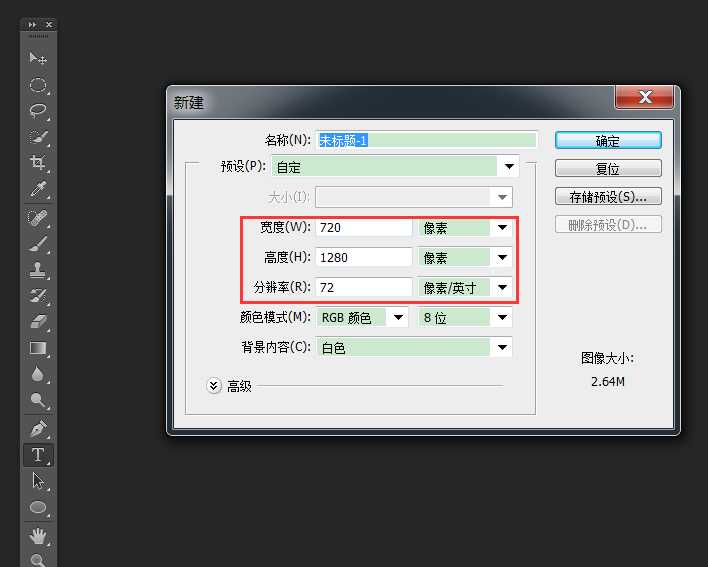
Task: Open the 宽度 width unit dropdown
Action: pyautogui.click(x=502, y=228)
